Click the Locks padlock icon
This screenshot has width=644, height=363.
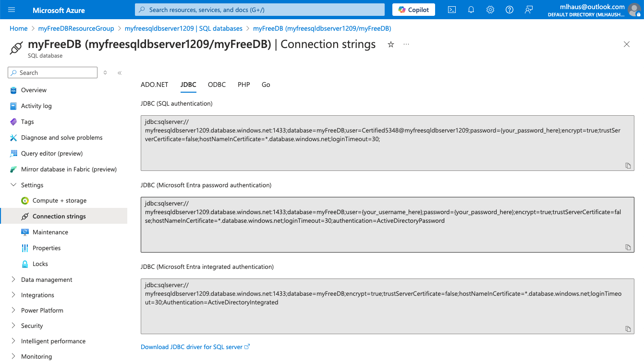tap(25, 264)
